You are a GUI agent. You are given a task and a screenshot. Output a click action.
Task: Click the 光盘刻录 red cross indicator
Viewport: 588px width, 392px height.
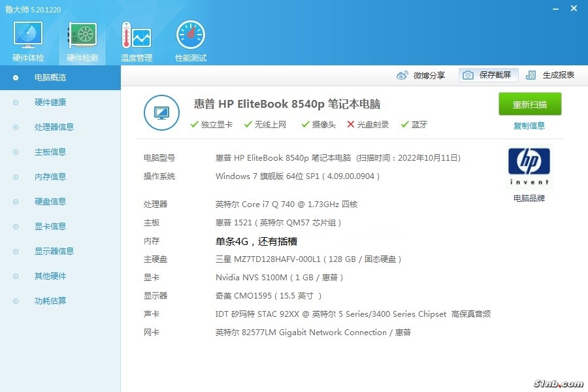tap(351, 125)
